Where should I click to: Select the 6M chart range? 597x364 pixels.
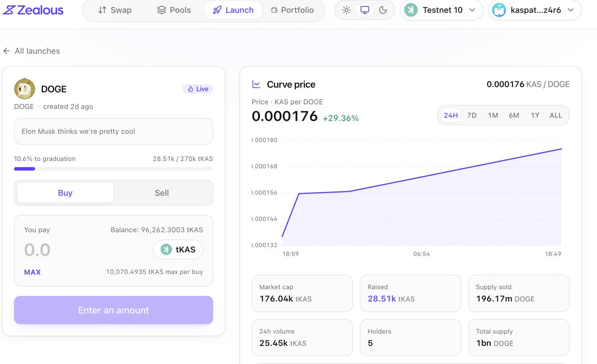click(514, 115)
